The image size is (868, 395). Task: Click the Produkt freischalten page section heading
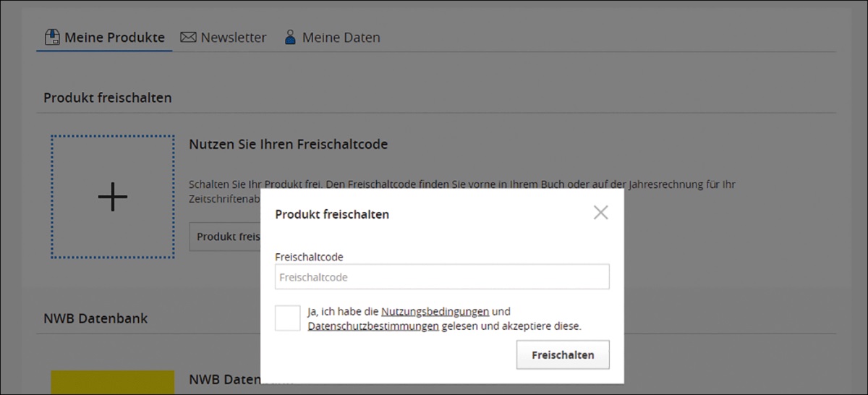tap(108, 97)
